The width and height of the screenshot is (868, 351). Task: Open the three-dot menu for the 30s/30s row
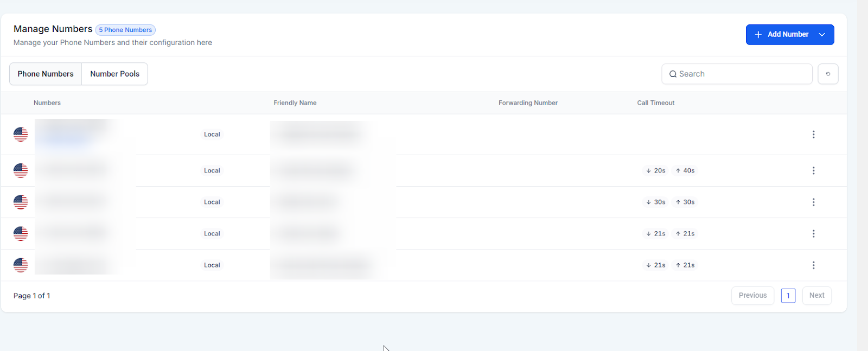pos(813,202)
